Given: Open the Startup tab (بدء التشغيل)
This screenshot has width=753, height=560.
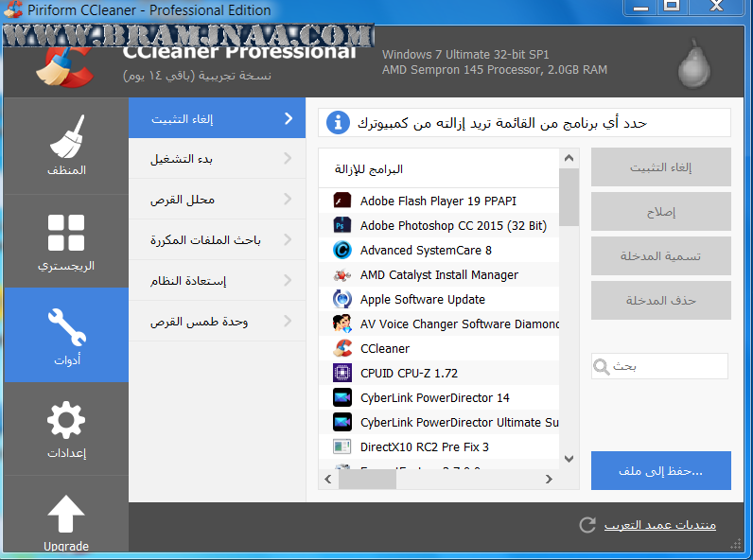Looking at the screenshot, I should click(x=217, y=159).
